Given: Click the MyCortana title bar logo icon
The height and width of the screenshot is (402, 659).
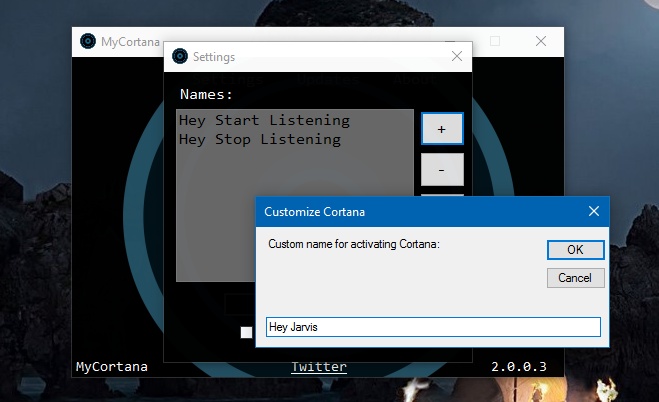Looking at the screenshot, I should (x=88, y=41).
